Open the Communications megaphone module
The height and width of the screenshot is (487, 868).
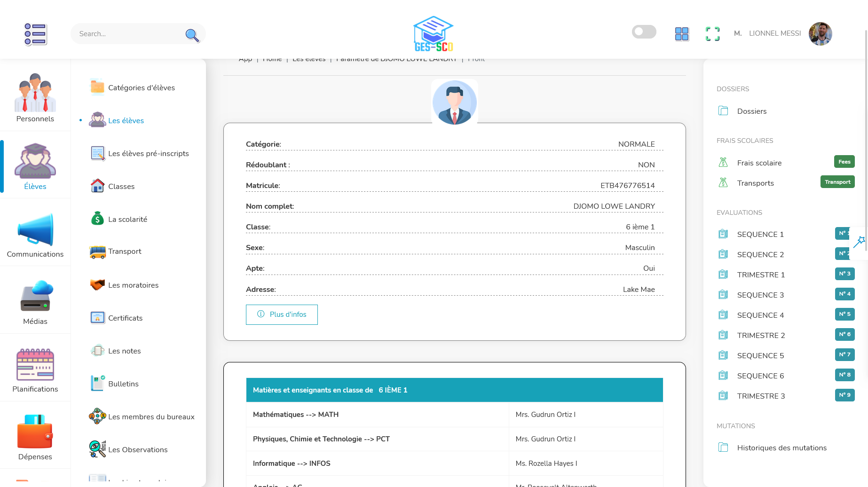(x=35, y=236)
